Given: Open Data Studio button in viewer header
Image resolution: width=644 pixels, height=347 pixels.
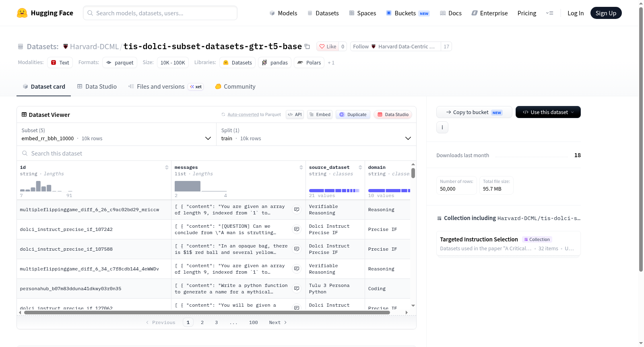Looking at the screenshot, I should pos(393,114).
